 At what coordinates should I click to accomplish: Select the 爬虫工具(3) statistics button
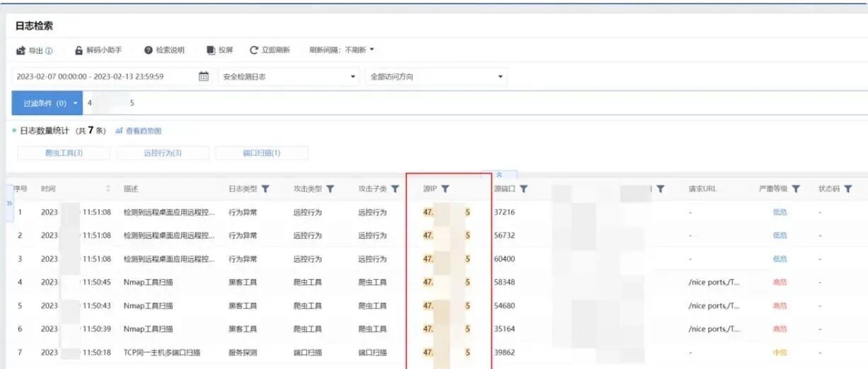[x=64, y=153]
